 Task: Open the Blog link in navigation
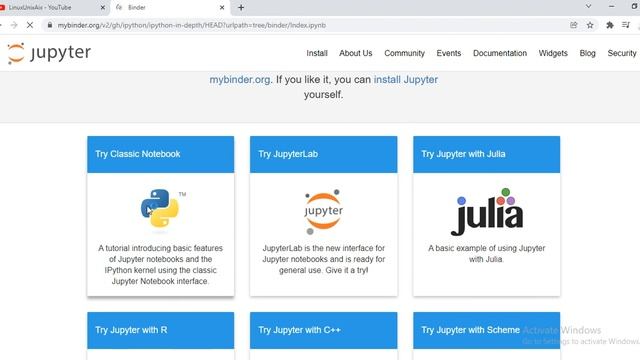point(587,53)
